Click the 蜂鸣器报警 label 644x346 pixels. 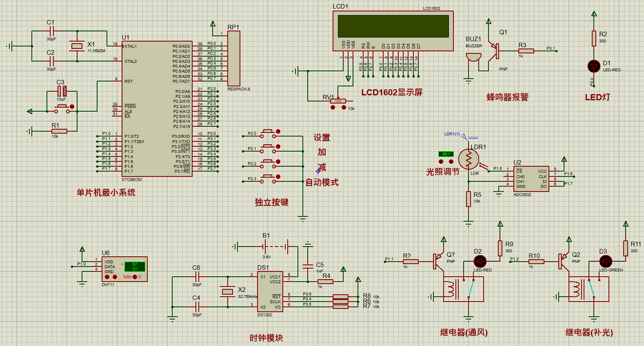507,97
